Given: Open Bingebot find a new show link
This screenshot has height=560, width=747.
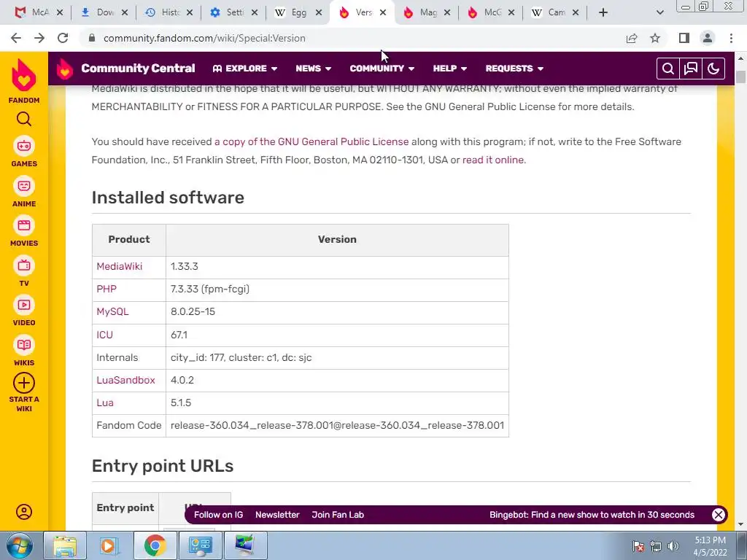Looking at the screenshot, I should pos(592,515).
